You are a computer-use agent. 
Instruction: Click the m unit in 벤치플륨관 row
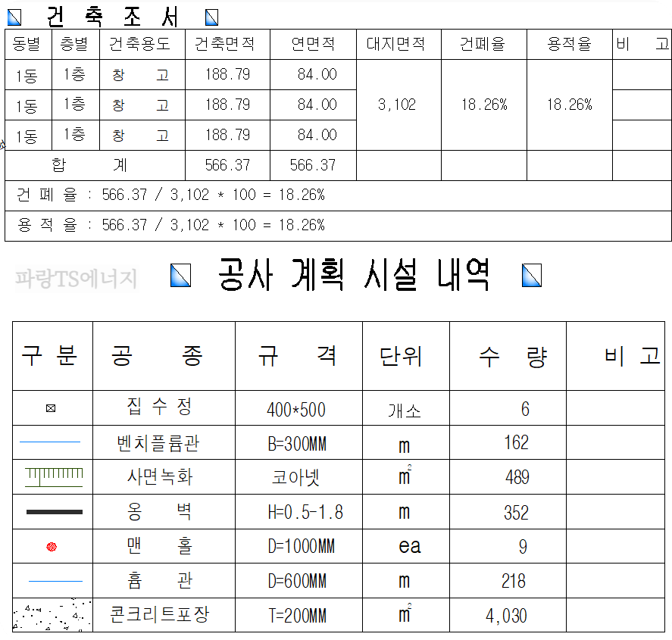[x=404, y=446]
